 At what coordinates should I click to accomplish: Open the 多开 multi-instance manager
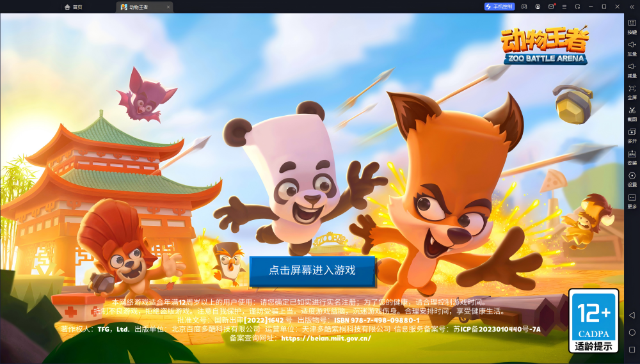[632, 136]
